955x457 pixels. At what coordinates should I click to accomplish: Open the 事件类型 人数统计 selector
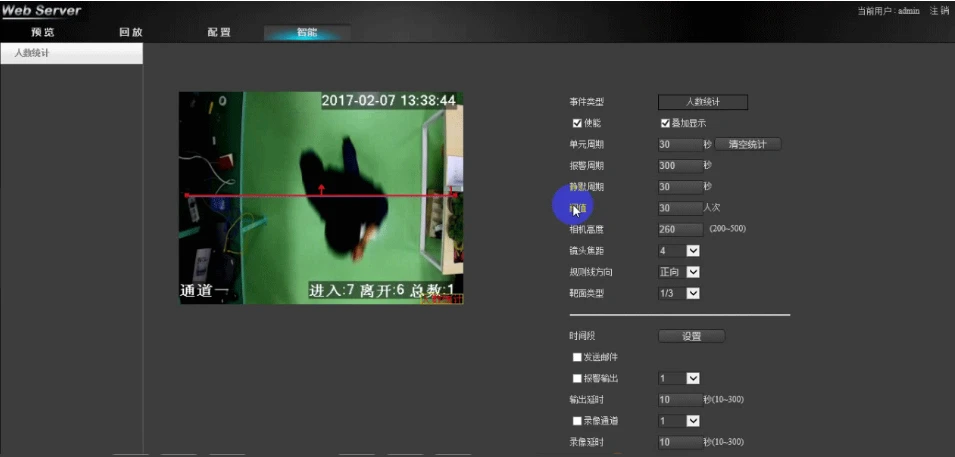702,102
